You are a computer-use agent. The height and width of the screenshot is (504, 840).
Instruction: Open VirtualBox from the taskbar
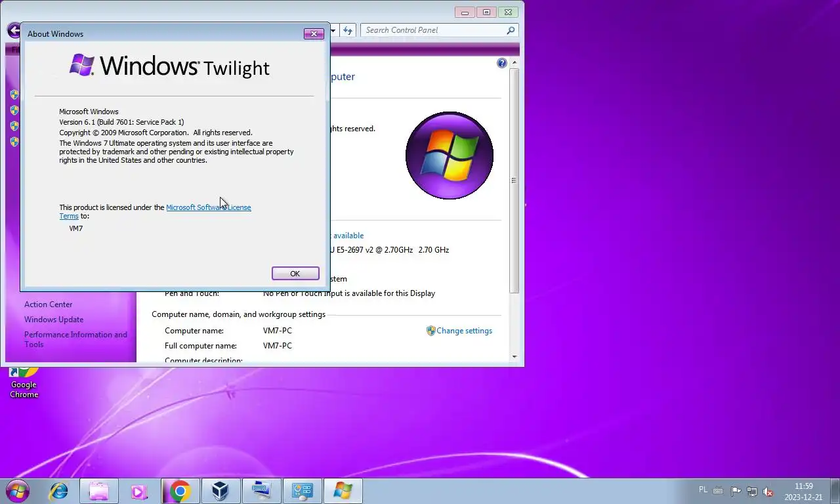220,491
